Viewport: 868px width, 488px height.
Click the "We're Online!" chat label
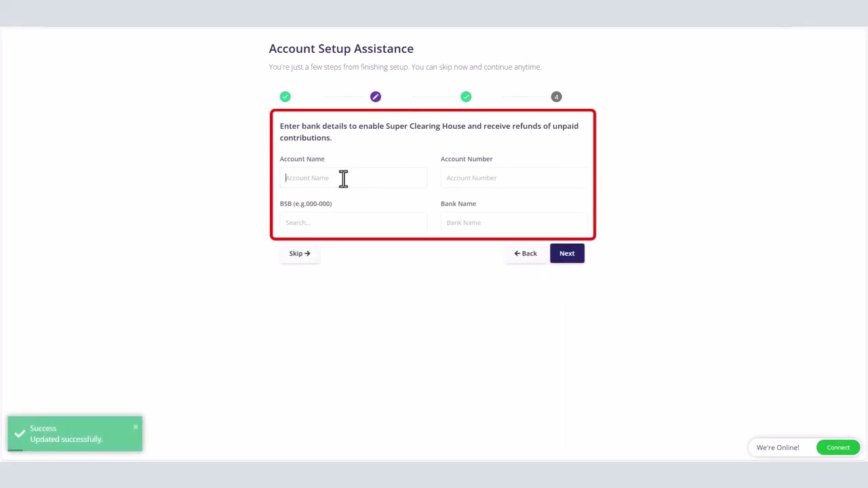(x=778, y=447)
